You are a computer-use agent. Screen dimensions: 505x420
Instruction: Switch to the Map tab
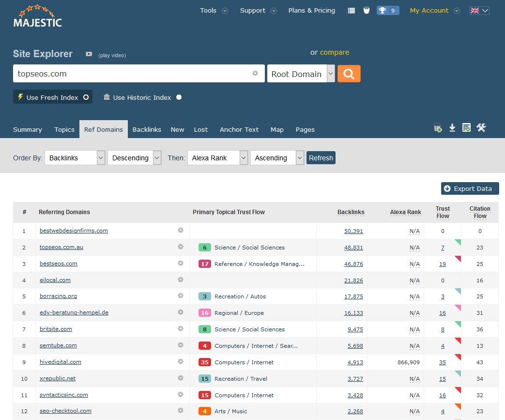coord(277,129)
